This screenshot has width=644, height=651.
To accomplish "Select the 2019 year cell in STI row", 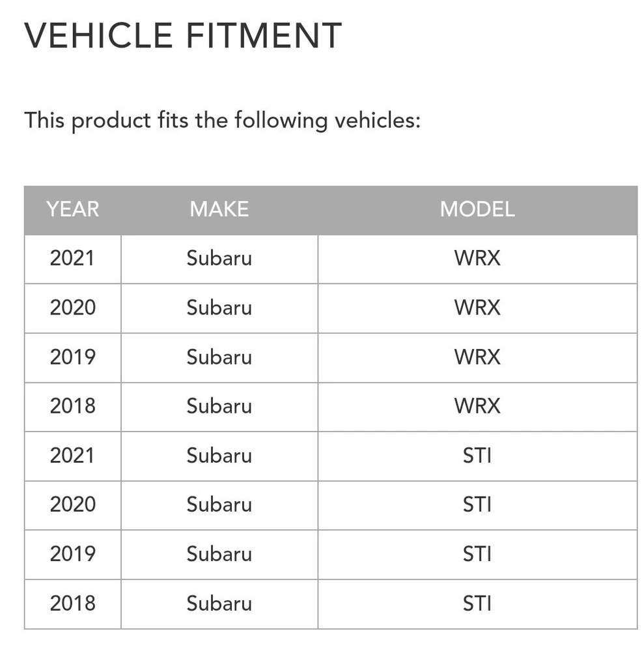I will click(72, 554).
